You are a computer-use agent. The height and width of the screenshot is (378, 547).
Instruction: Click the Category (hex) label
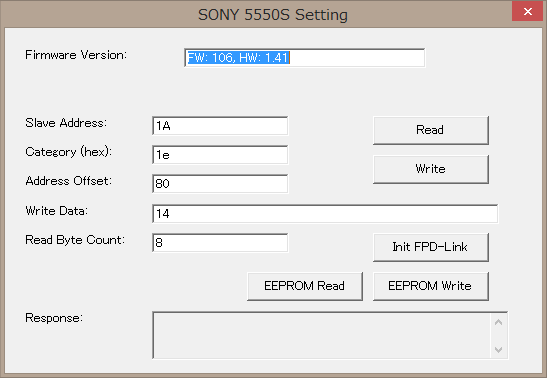click(x=68, y=152)
